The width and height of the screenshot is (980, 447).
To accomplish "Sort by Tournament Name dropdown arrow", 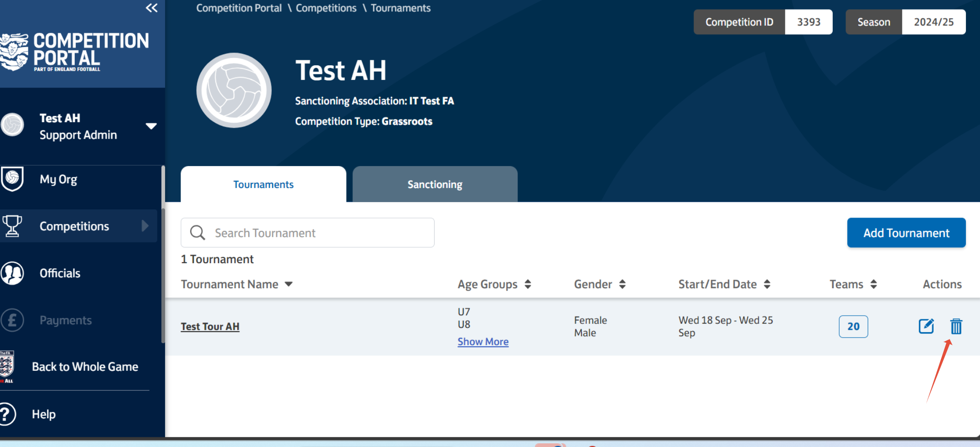I will click(x=288, y=284).
